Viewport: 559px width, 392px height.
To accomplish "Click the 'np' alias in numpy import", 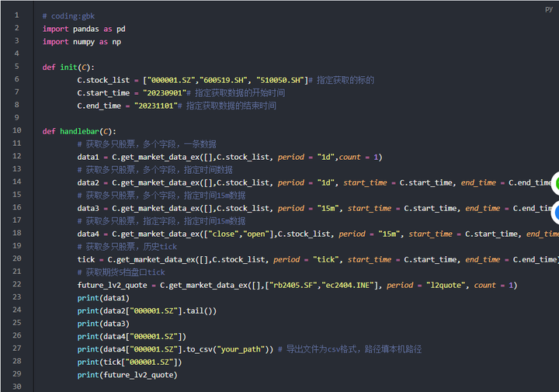I will (x=116, y=42).
